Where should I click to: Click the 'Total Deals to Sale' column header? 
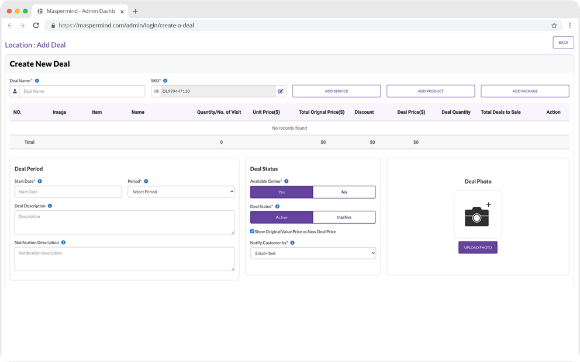[x=500, y=112]
